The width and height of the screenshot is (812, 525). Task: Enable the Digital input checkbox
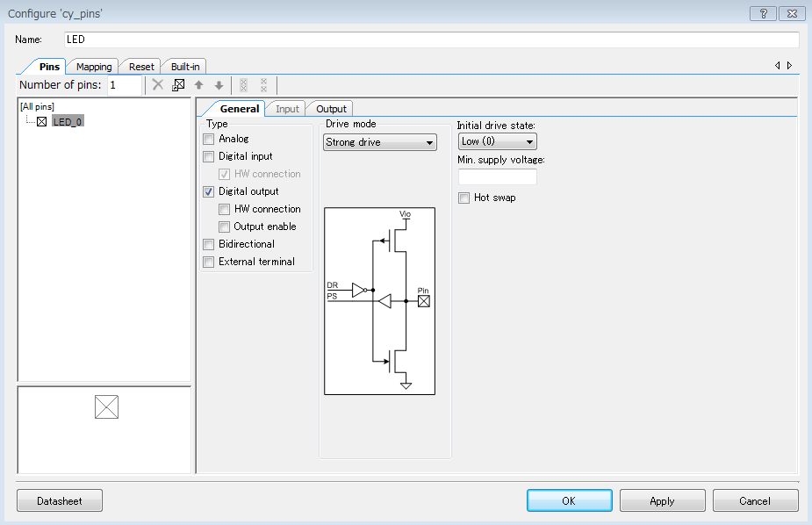click(x=209, y=157)
